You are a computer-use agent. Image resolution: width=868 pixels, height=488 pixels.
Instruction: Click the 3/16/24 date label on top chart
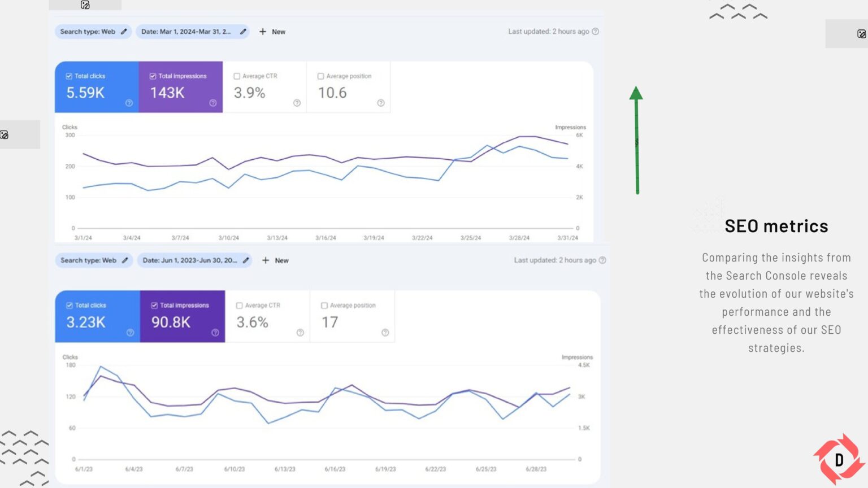tap(325, 238)
